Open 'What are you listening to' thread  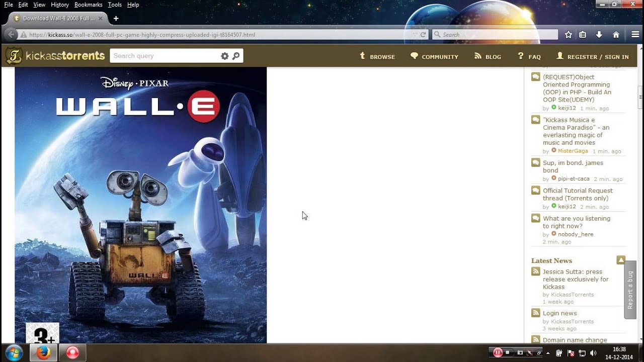(x=577, y=222)
